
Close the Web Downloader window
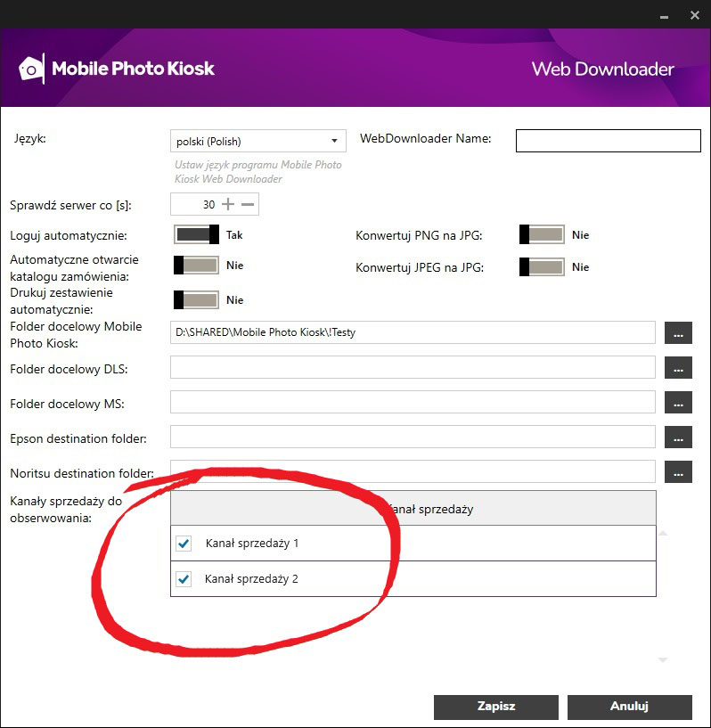coord(691,13)
